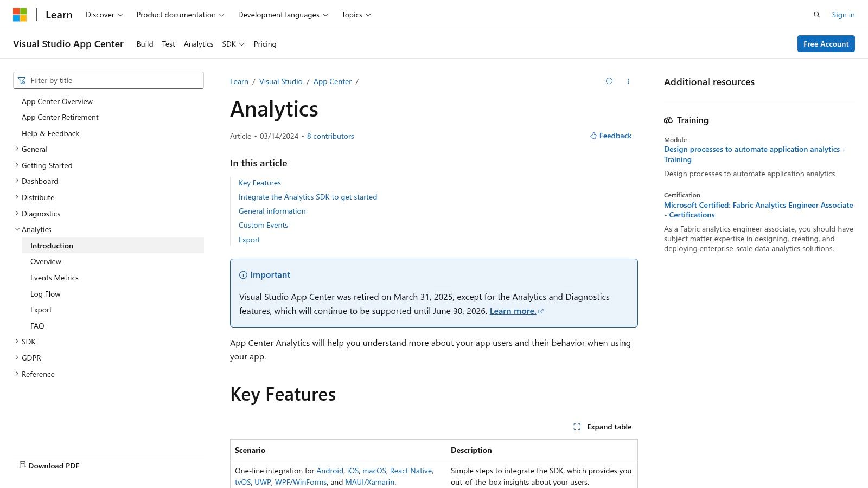Go to Build in the top nav
The height and width of the screenshot is (488, 868).
pyautogui.click(x=145, y=44)
